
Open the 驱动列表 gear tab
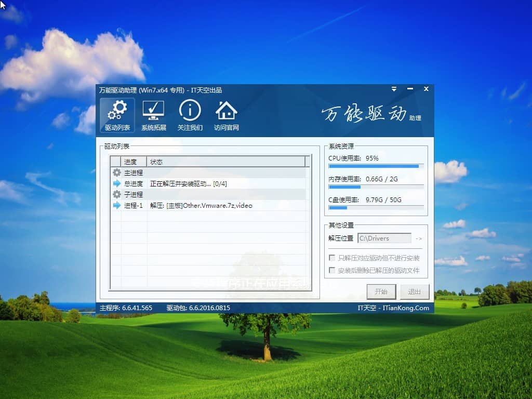[117, 115]
